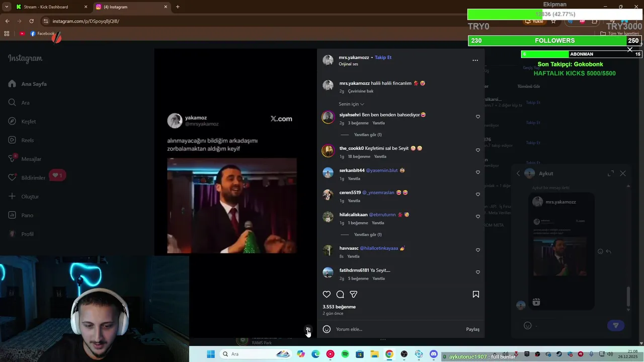Close the Instagram tab
This screenshot has width=644, height=362.
pos(166,7)
